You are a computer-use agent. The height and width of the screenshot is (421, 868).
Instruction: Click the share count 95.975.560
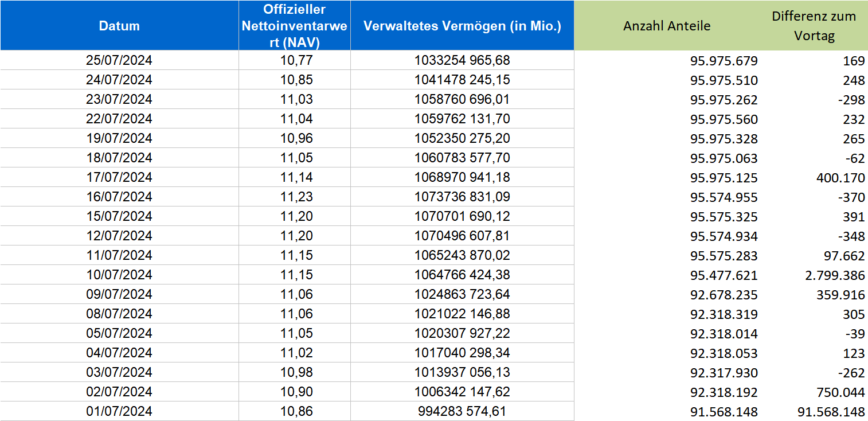[x=724, y=119]
